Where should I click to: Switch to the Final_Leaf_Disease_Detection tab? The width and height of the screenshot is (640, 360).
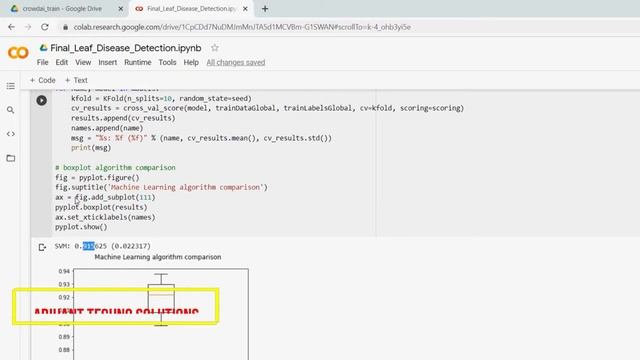pos(191,9)
